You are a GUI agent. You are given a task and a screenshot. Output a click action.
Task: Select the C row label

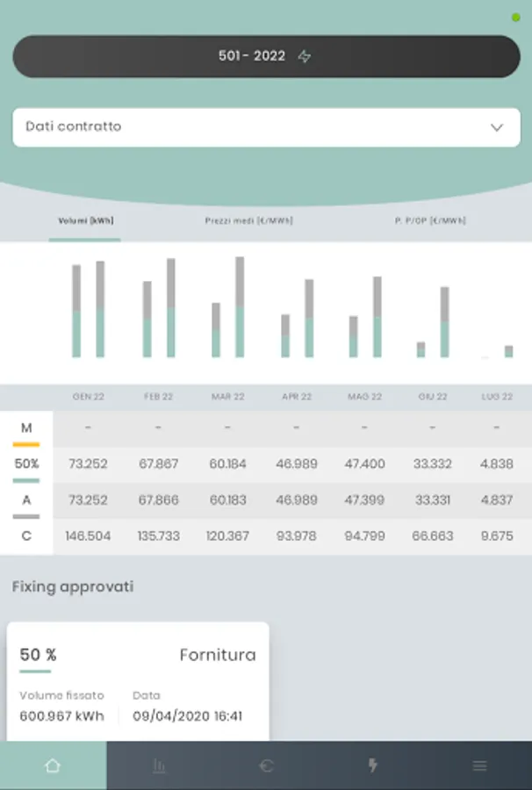tap(26, 536)
